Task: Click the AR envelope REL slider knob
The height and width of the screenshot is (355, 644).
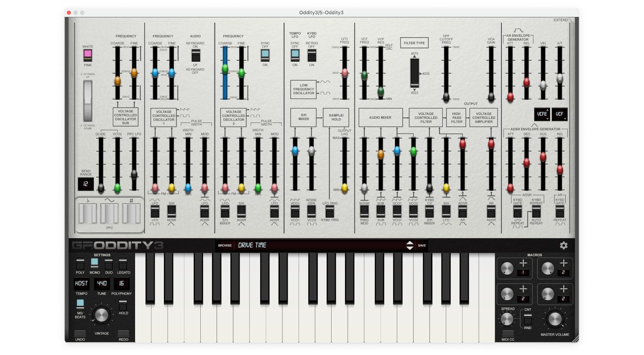Action: (x=526, y=82)
